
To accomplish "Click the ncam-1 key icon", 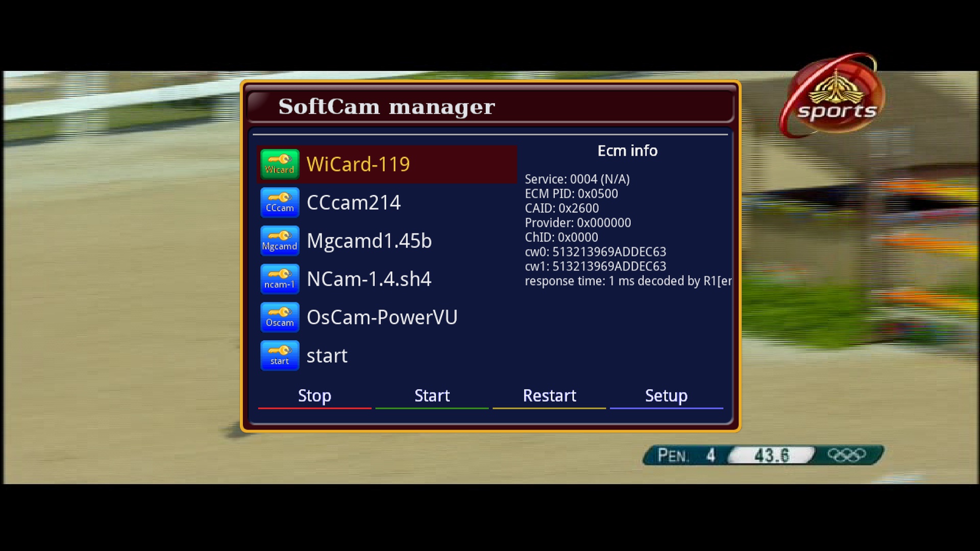I will (280, 279).
